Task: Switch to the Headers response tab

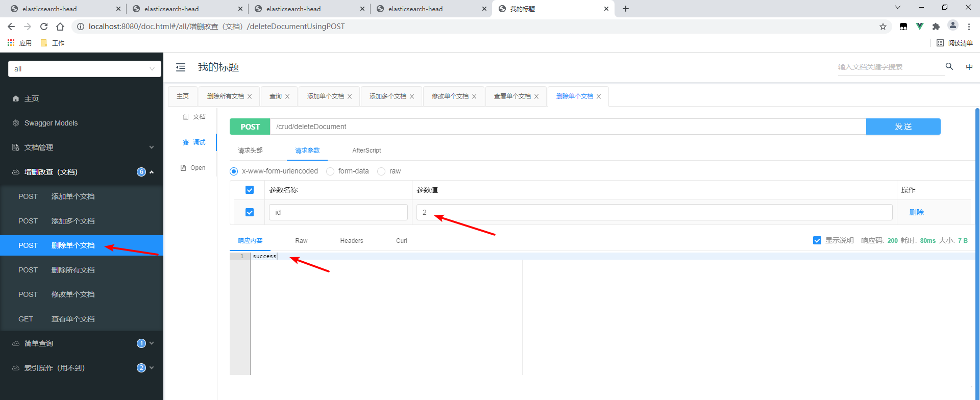Action: point(352,241)
